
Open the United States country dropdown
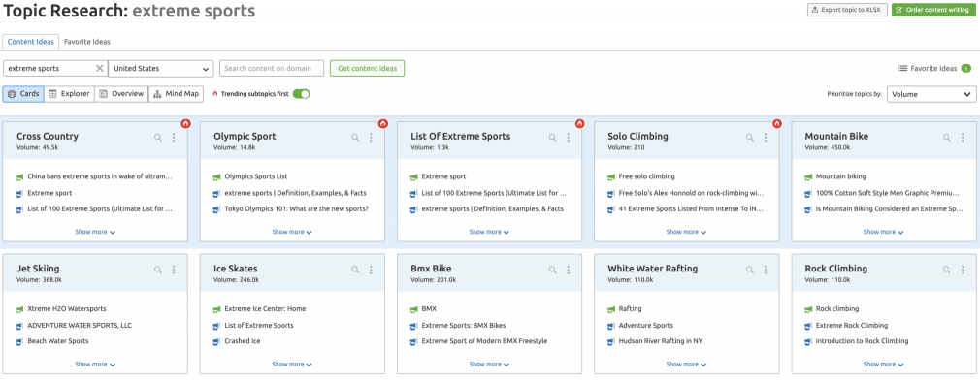[x=161, y=69]
